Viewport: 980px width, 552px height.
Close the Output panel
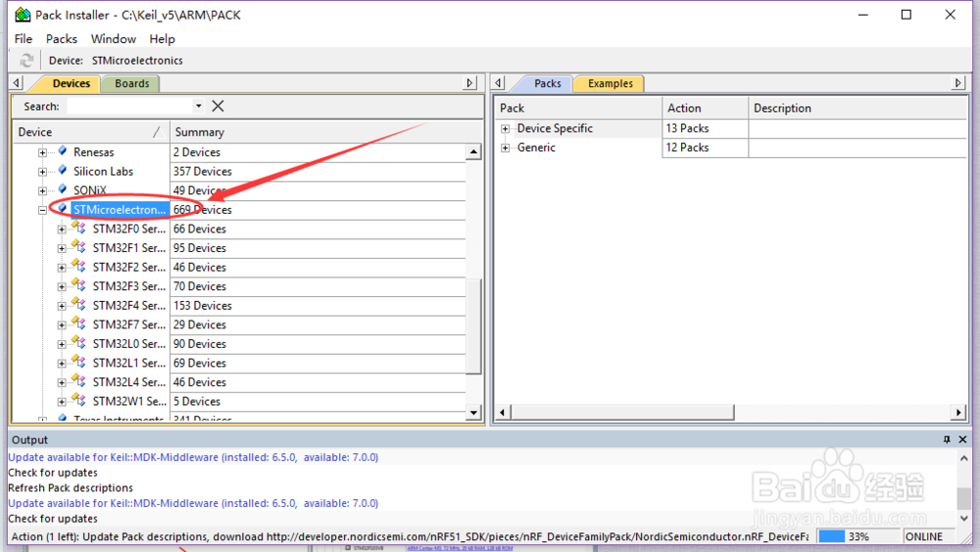point(962,439)
